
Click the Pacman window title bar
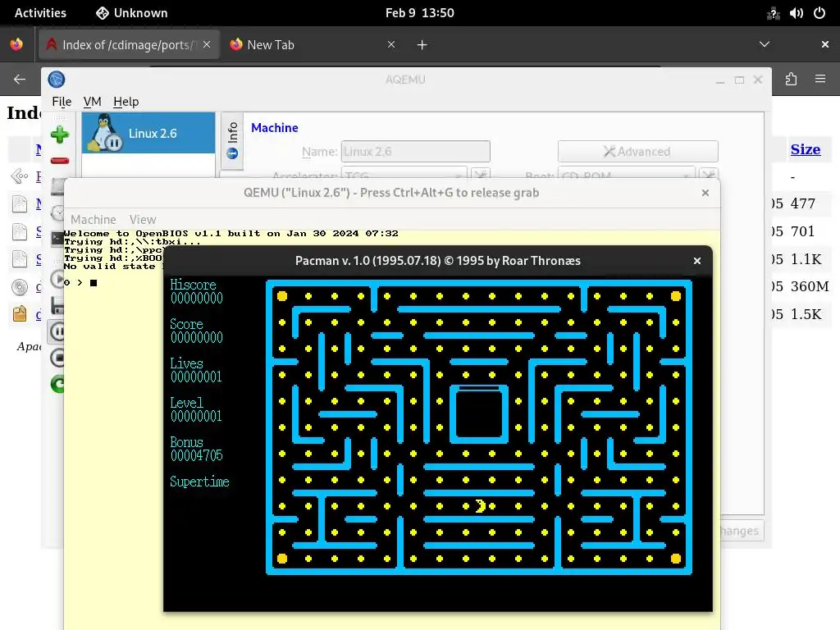coord(437,261)
